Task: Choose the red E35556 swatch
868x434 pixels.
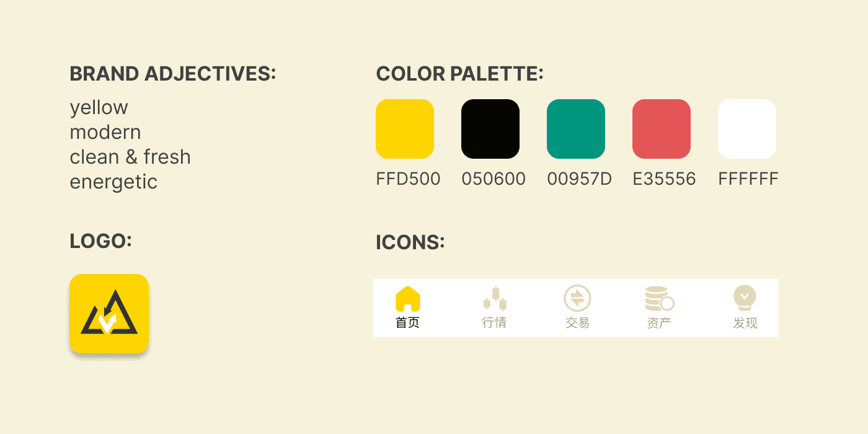Action: tap(662, 129)
